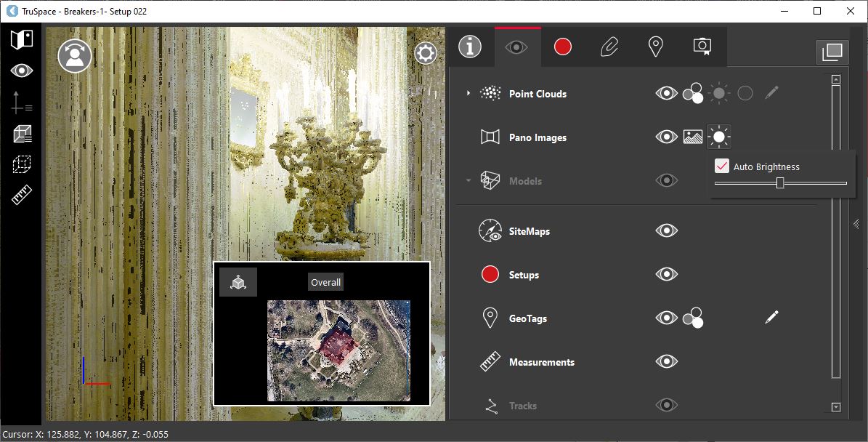
Task: Click the Overall site map label
Action: pos(325,282)
